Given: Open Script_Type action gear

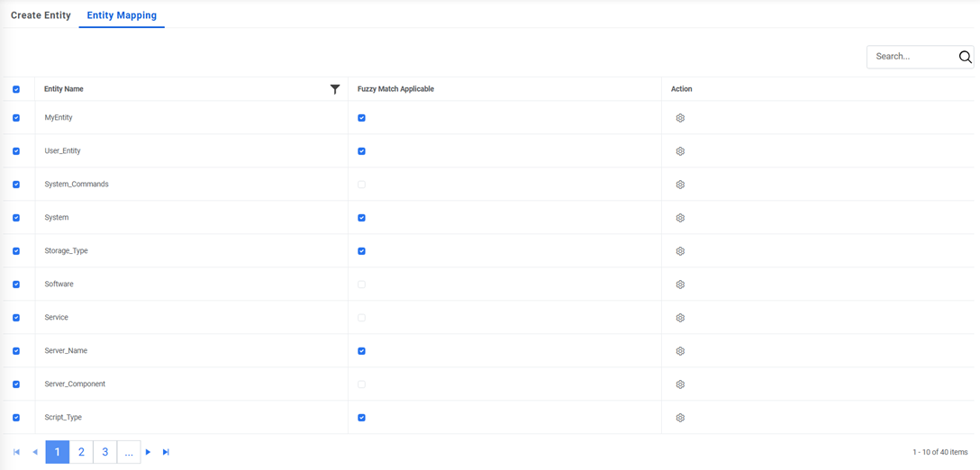Looking at the screenshot, I should 680,418.
